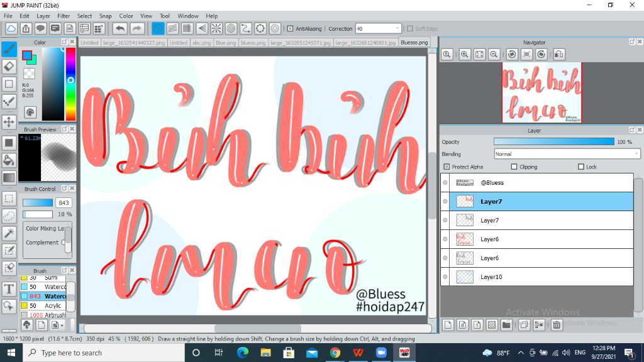
Task: Toggle the AntiAliasing checkbox
Action: (290, 29)
